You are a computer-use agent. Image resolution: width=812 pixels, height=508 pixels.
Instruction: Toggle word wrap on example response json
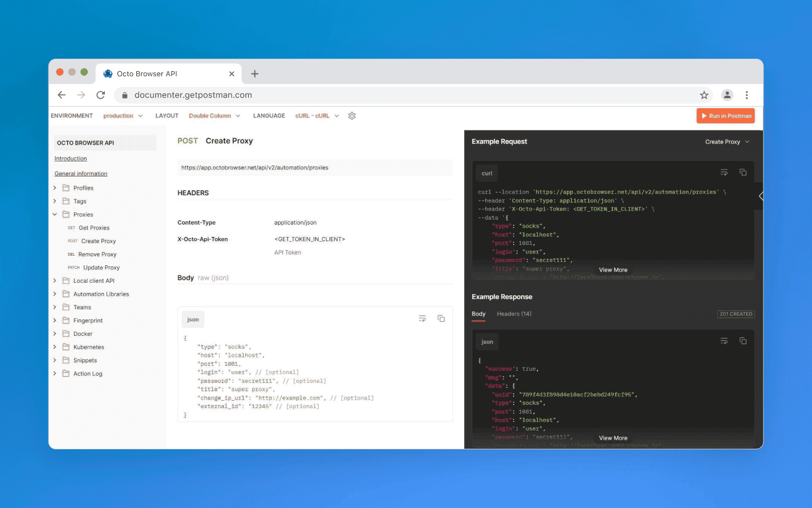(724, 341)
